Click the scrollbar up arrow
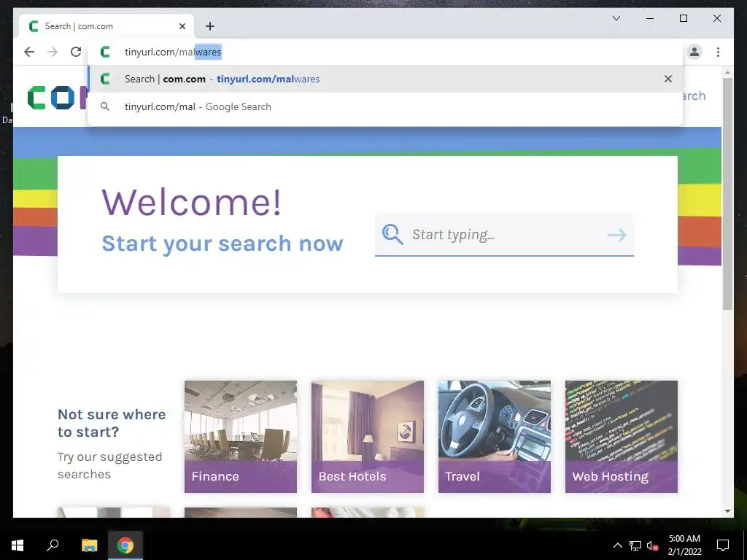Screen dimensions: 747x560 [x=727, y=73]
